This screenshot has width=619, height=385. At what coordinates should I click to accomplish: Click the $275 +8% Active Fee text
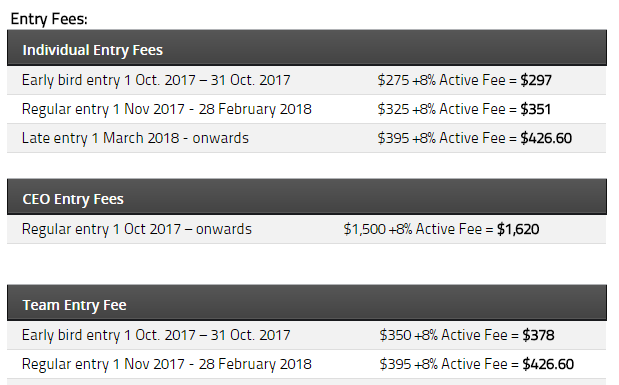(x=441, y=80)
